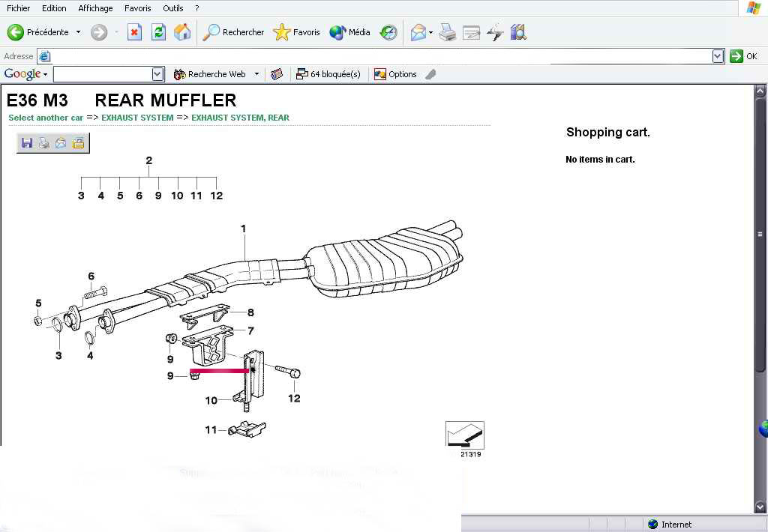Click the part number 7 label on the diagram

250,331
